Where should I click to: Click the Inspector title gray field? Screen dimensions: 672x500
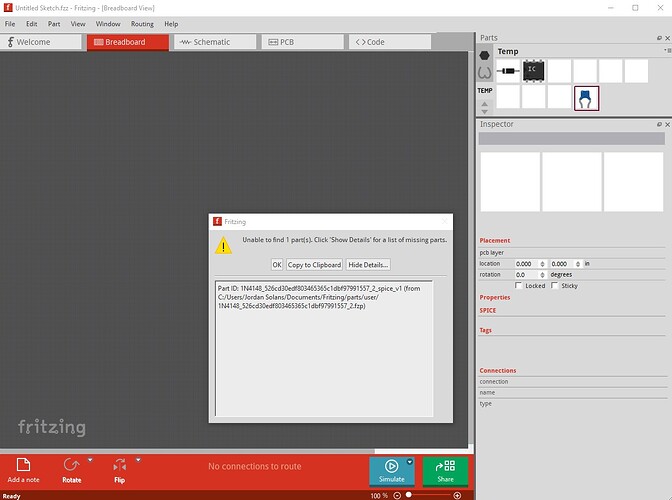point(571,138)
